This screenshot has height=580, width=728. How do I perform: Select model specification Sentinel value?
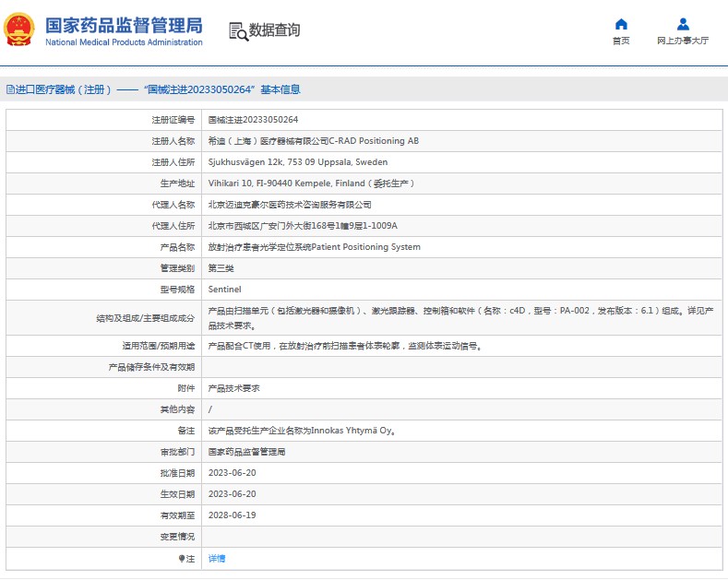click(225, 290)
